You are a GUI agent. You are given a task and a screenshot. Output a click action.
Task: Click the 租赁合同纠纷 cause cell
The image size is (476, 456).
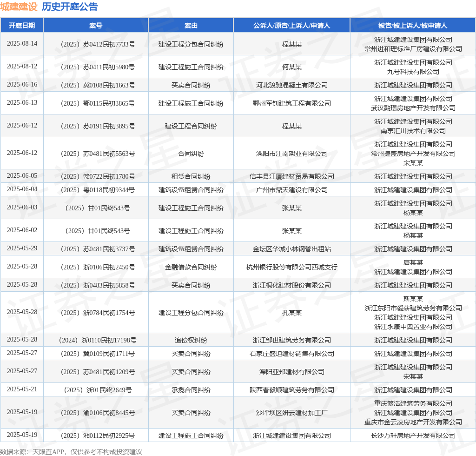pos(191,176)
